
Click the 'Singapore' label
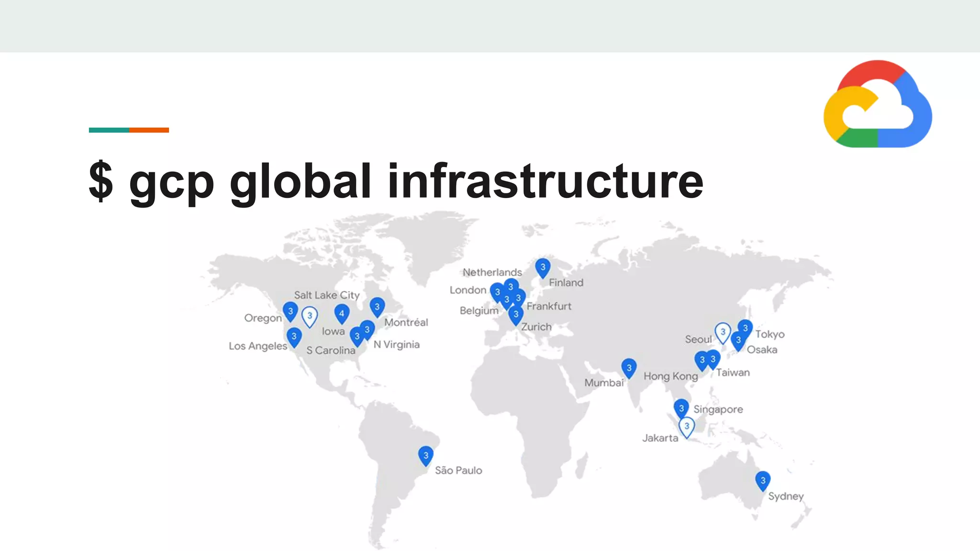(x=718, y=410)
